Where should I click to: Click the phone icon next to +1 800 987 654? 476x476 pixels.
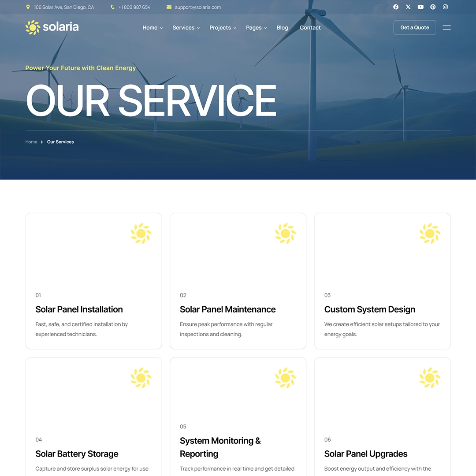click(112, 7)
